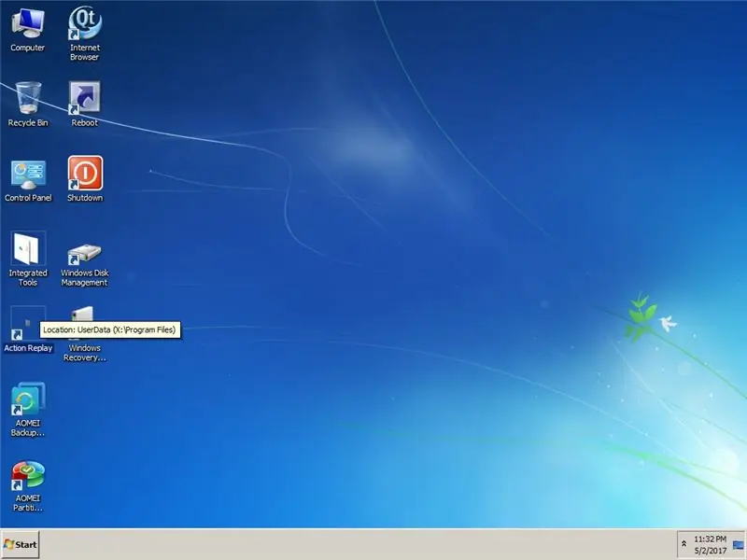
Task: Click the Windows Disk Management label
Action: 84,277
